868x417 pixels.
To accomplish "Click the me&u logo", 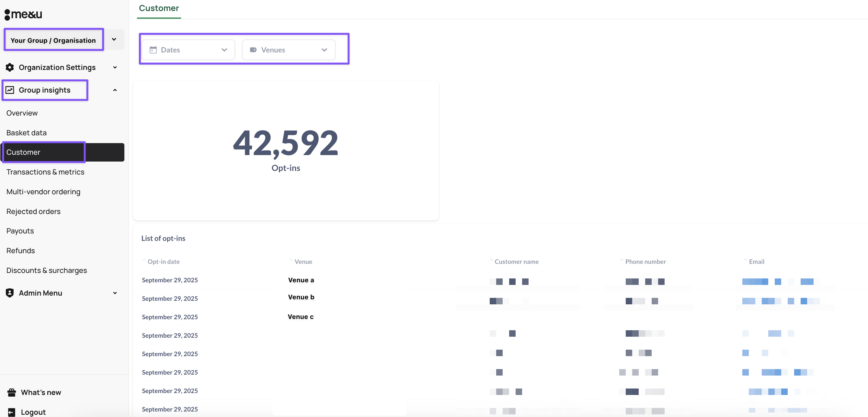I will (23, 14).
